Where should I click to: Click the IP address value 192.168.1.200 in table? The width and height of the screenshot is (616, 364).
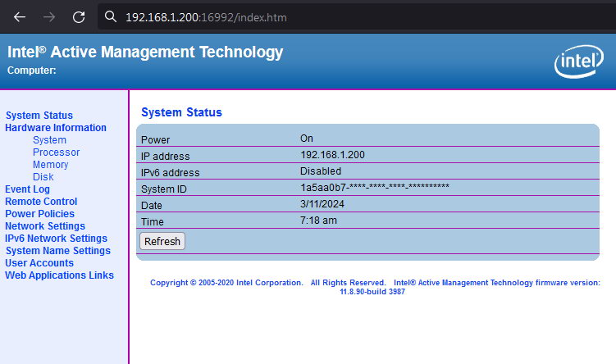coord(332,155)
